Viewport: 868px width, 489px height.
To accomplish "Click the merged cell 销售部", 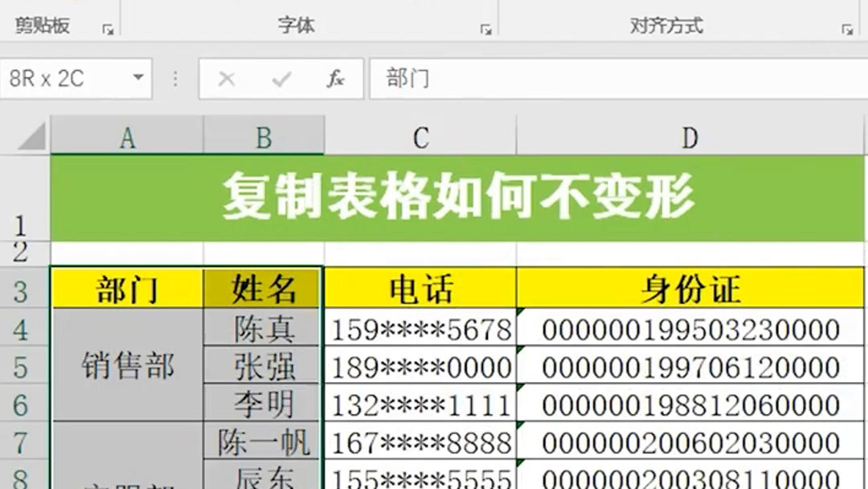I will coord(126,366).
